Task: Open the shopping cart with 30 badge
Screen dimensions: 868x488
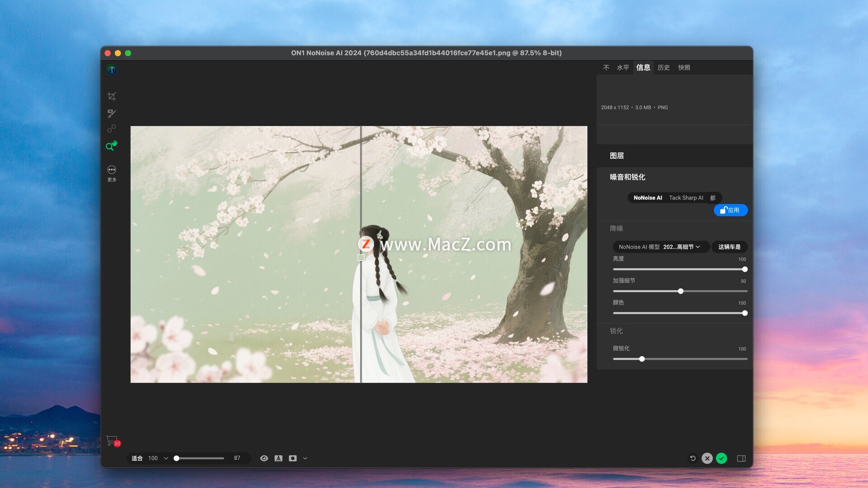Action: click(x=113, y=441)
